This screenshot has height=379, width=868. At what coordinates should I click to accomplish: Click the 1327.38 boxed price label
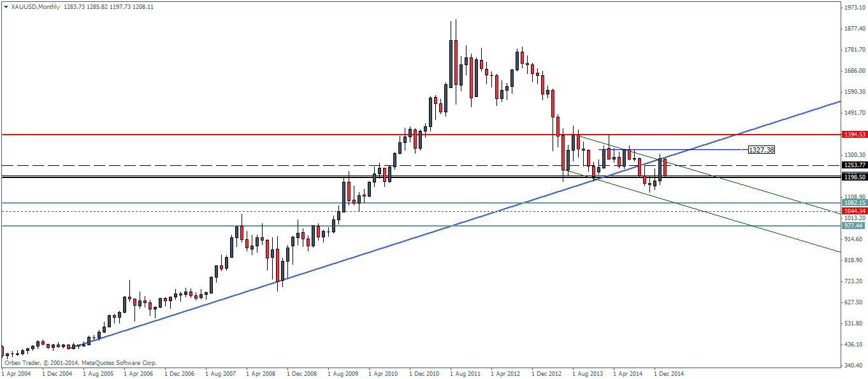click(762, 150)
